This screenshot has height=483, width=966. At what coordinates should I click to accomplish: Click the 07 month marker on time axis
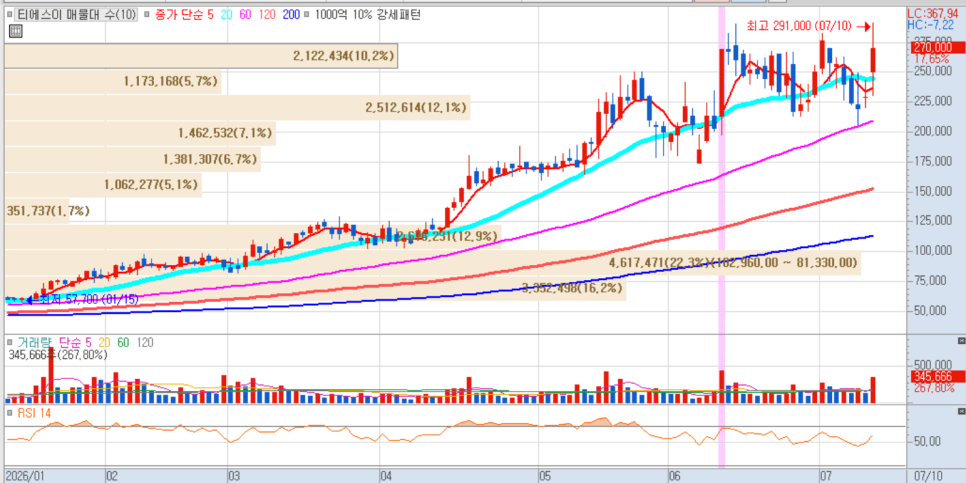tap(826, 476)
